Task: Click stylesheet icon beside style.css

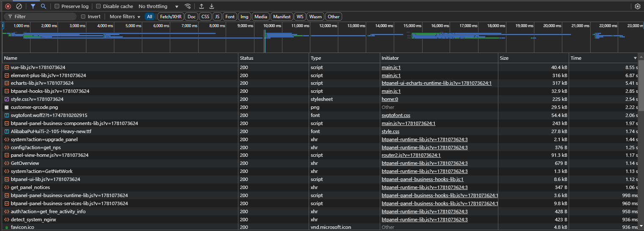Action: pos(7,99)
